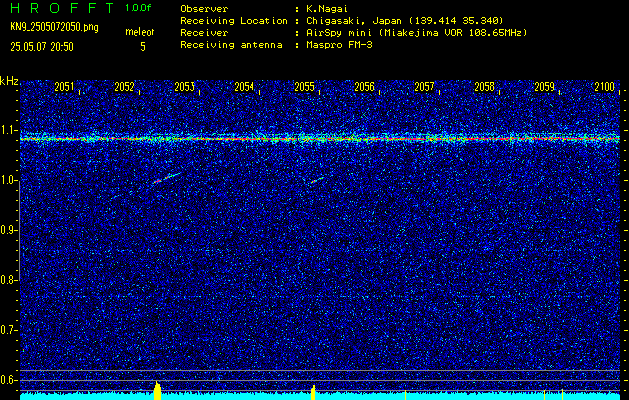Click the 0.9 frequency axis label

[x=8, y=230]
